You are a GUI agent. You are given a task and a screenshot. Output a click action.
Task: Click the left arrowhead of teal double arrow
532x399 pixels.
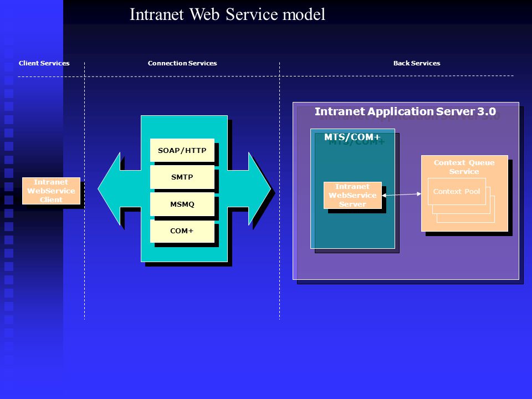[x=109, y=188]
